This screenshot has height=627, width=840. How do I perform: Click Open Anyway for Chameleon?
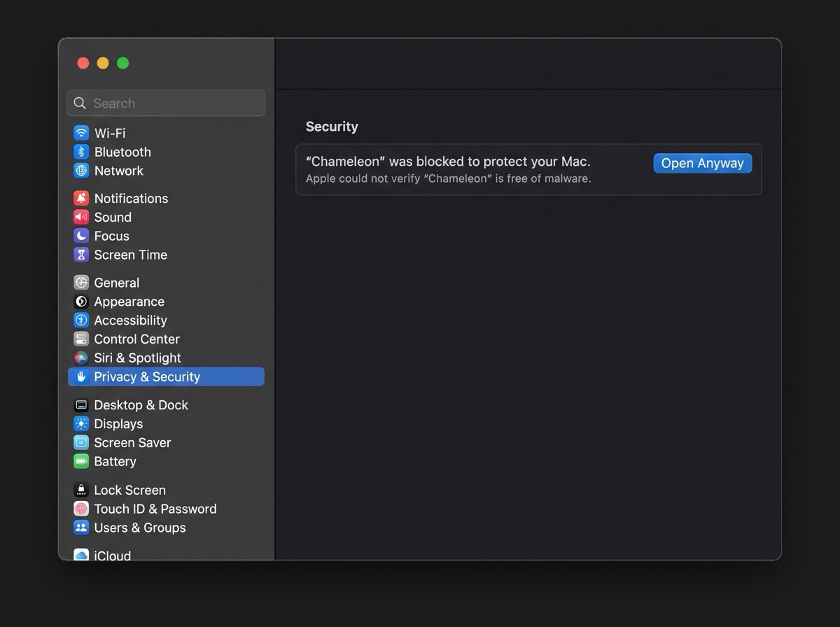tap(703, 163)
